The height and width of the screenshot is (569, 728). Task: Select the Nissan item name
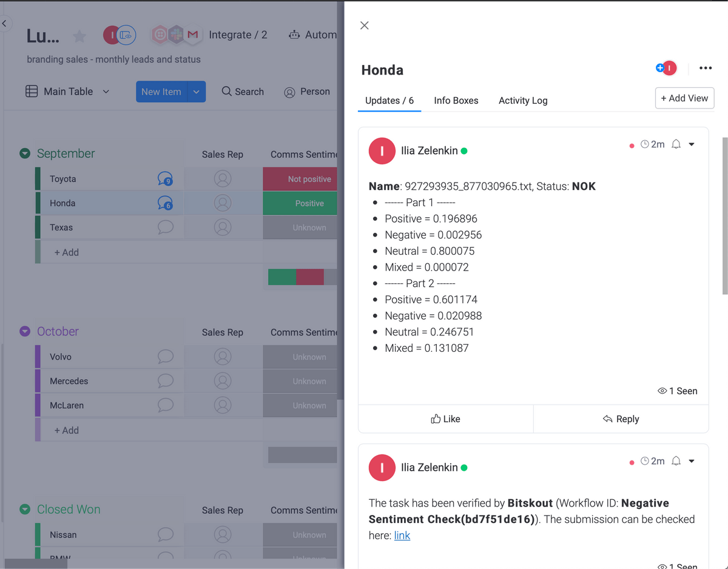pyautogui.click(x=63, y=535)
